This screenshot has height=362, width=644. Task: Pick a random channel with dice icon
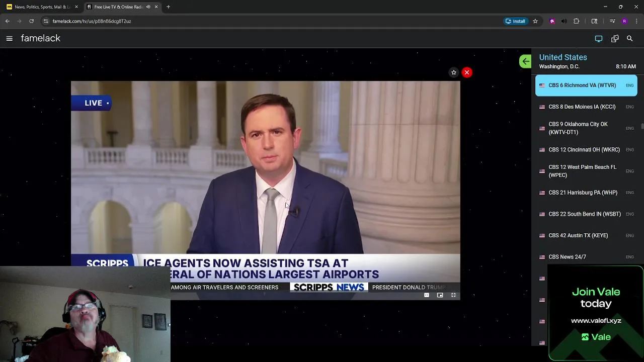click(x=615, y=38)
